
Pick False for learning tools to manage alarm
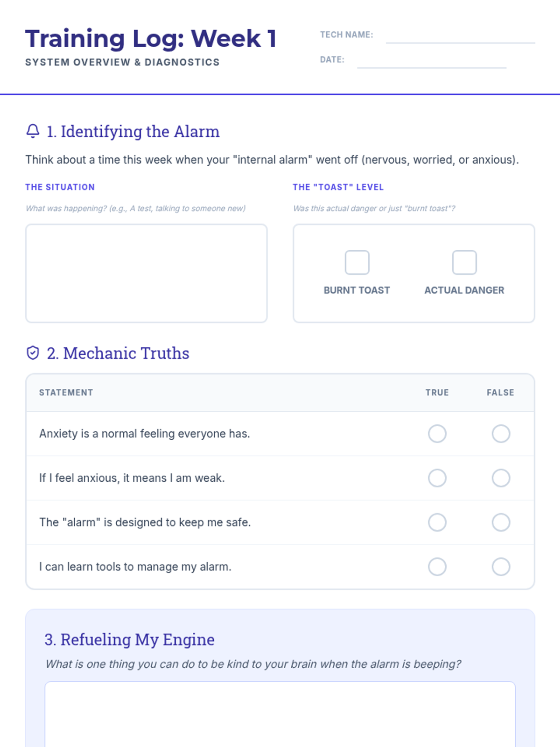pos(501,567)
